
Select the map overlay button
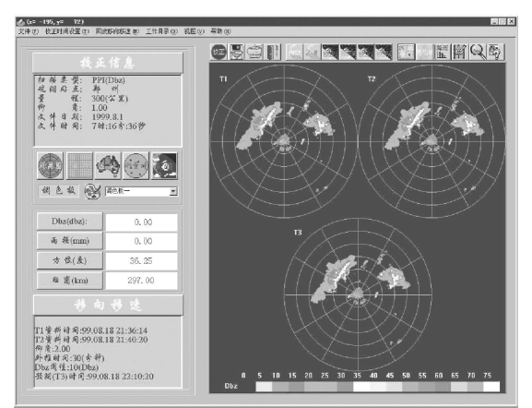click(108, 166)
